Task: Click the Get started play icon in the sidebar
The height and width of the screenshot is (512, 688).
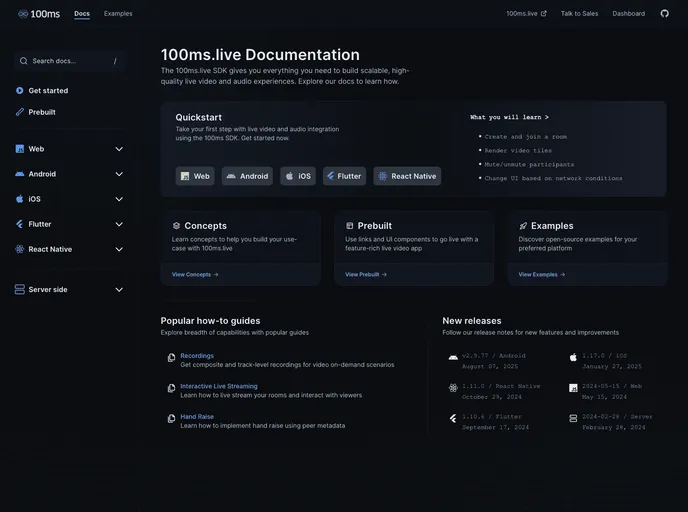Action: (19, 90)
